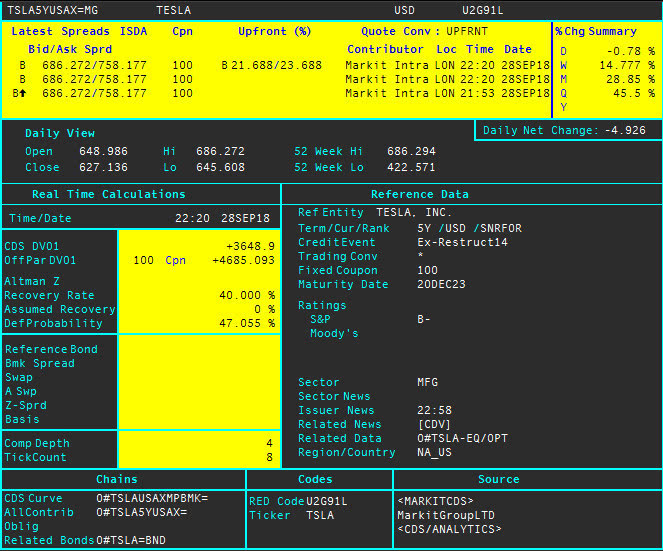Open Related Bonds chain 0#TSLA=BND
The height and width of the screenshot is (551, 663).
coord(131,540)
